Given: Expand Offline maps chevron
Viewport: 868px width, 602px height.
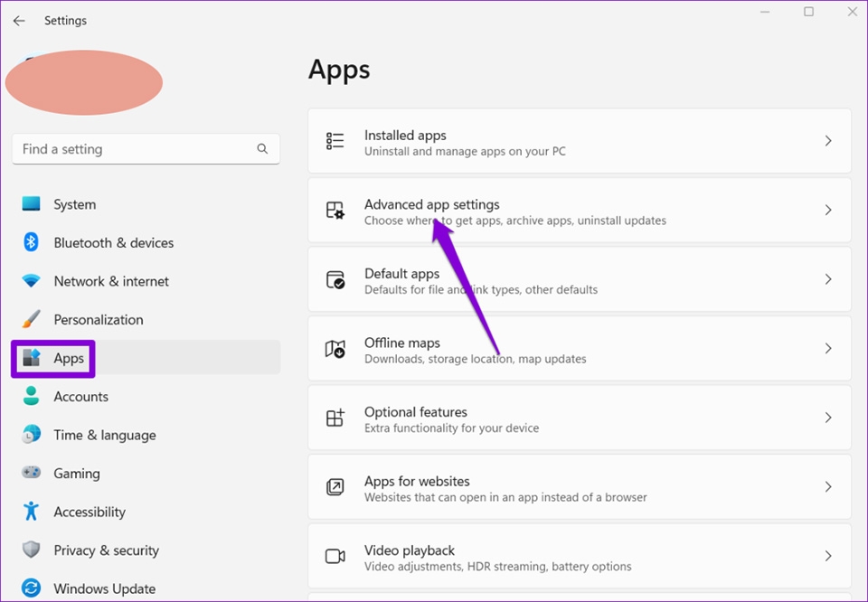Looking at the screenshot, I should click(828, 349).
